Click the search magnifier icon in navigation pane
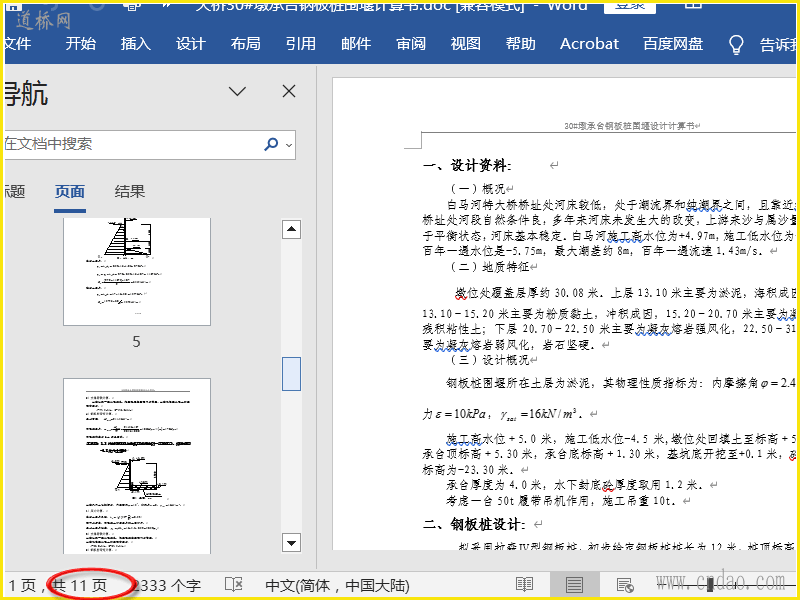800x600 pixels. (x=271, y=144)
